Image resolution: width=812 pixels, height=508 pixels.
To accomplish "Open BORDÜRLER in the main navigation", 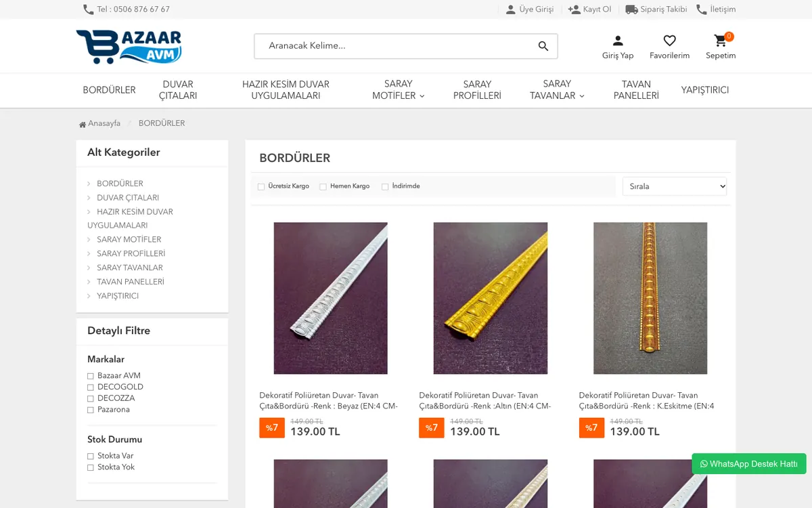I will tap(110, 90).
